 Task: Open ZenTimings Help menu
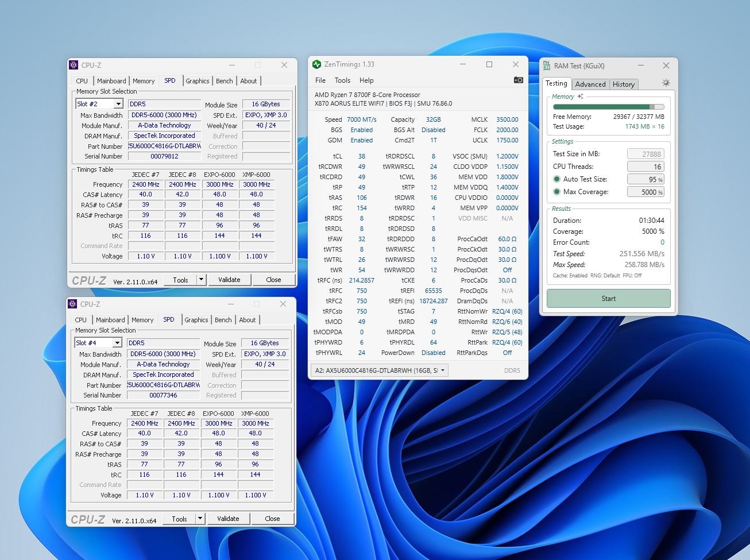(x=366, y=80)
